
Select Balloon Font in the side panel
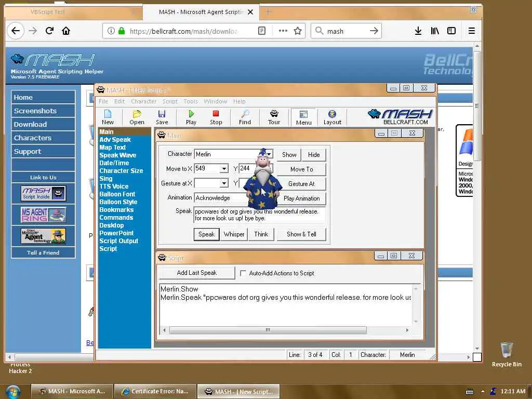(x=117, y=194)
